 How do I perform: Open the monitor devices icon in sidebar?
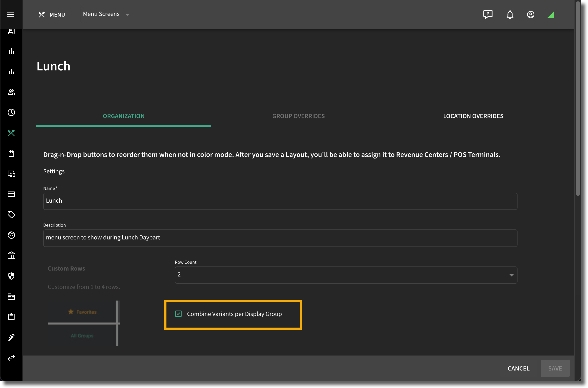click(11, 174)
